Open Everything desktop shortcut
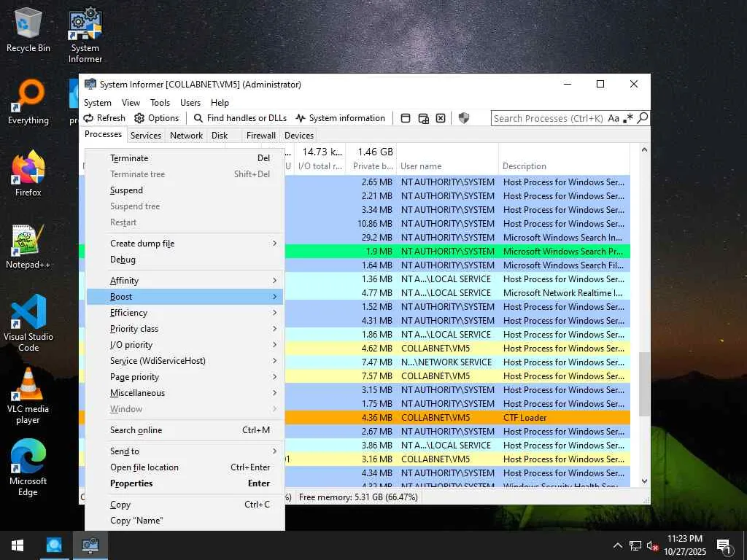 point(28,102)
